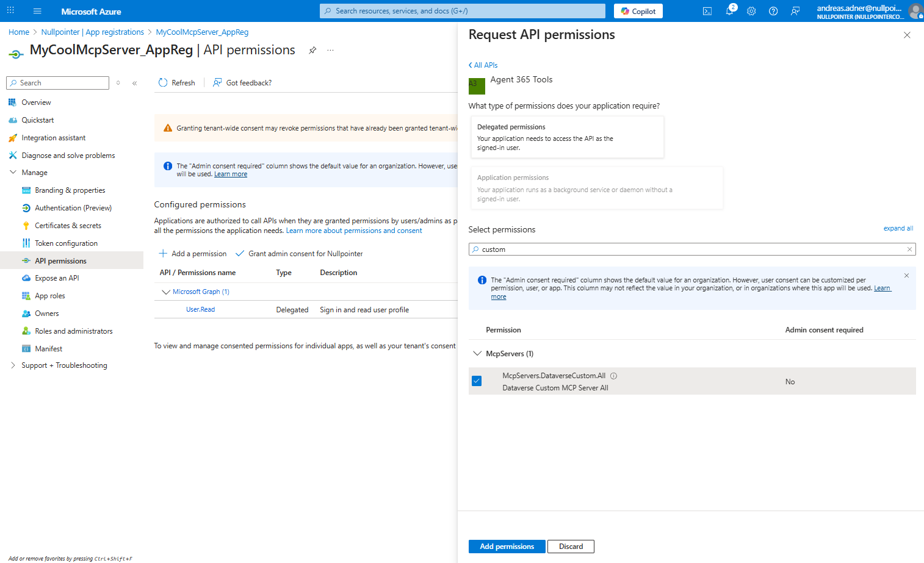Click the info icon next to McpServers.DataverseCustom.All
Viewport: 924px width, 563px height.
tap(614, 376)
